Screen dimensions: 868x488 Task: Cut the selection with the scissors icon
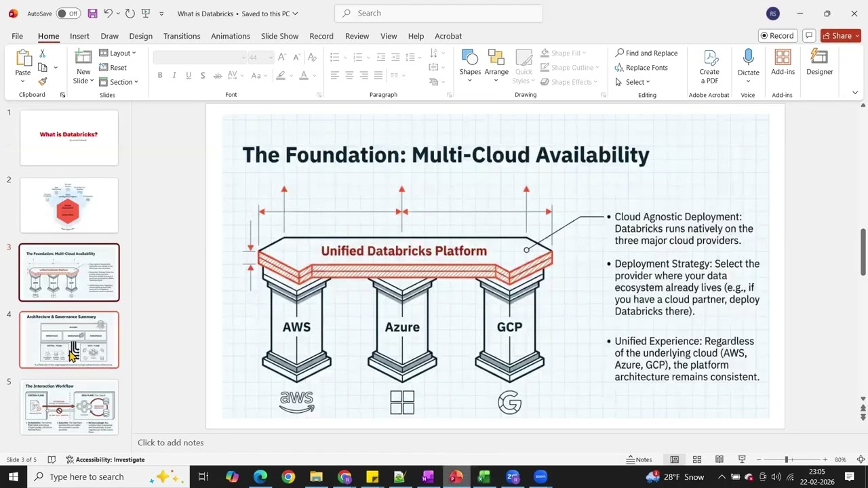point(42,53)
